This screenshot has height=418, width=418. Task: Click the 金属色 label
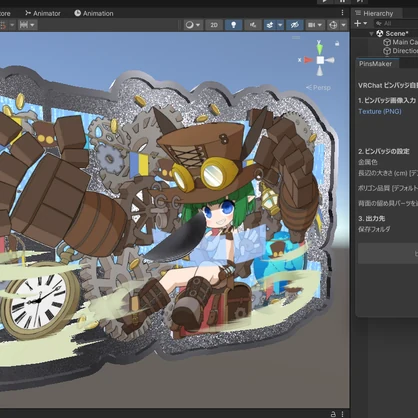(x=368, y=162)
